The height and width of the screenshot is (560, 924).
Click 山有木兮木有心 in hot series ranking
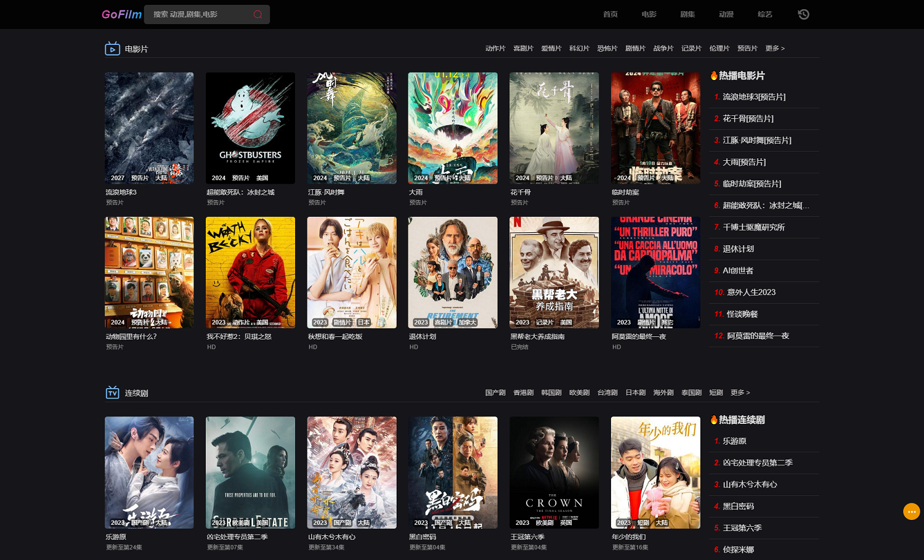(750, 484)
